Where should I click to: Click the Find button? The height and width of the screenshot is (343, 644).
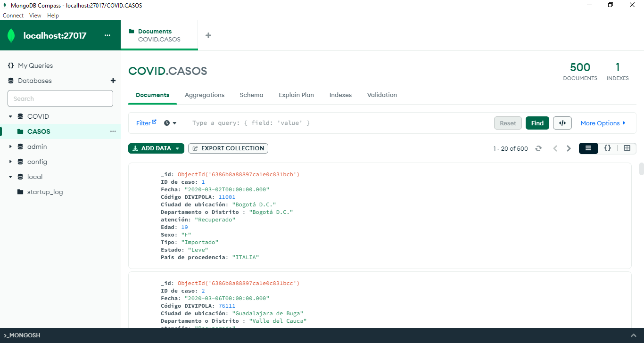537,122
